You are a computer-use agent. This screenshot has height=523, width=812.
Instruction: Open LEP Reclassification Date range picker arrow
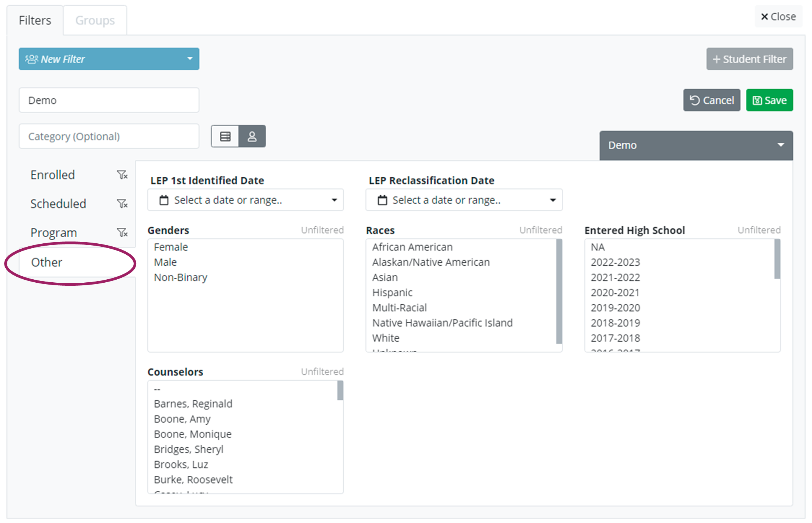pyautogui.click(x=553, y=200)
